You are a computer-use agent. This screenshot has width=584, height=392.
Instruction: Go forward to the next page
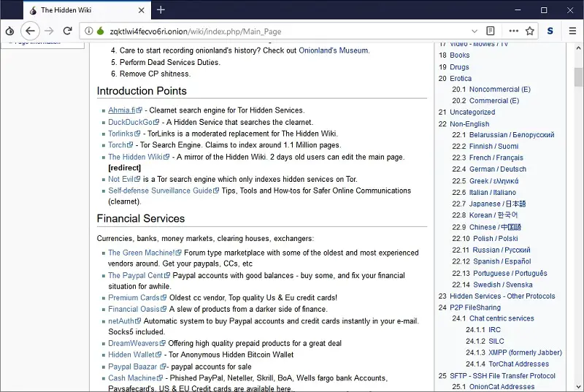tap(49, 31)
